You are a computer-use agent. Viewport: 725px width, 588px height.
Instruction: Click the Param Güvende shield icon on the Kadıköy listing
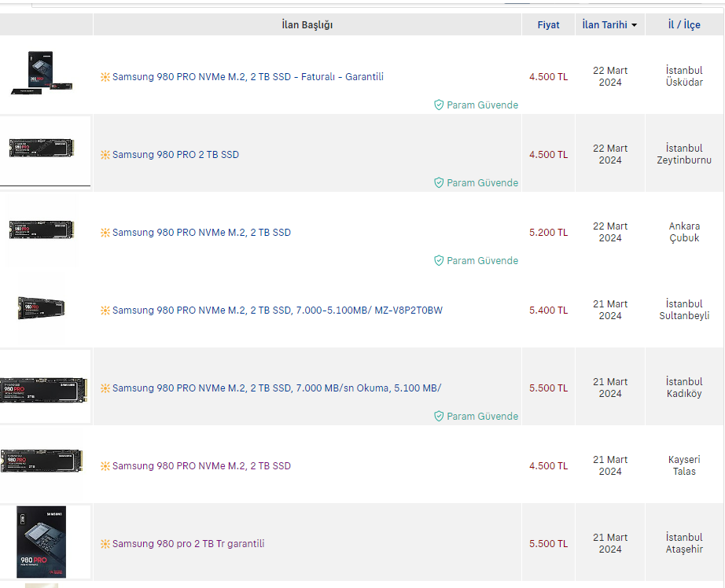click(439, 416)
